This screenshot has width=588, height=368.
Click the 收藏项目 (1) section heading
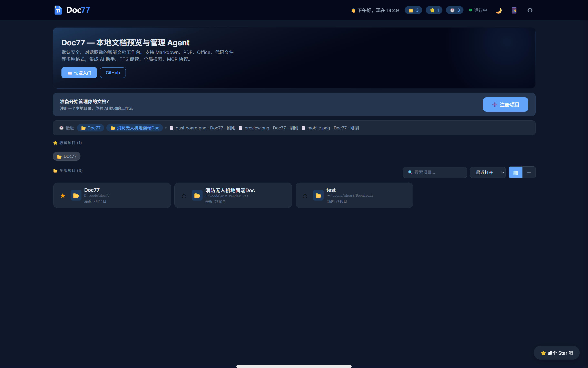[68, 143]
